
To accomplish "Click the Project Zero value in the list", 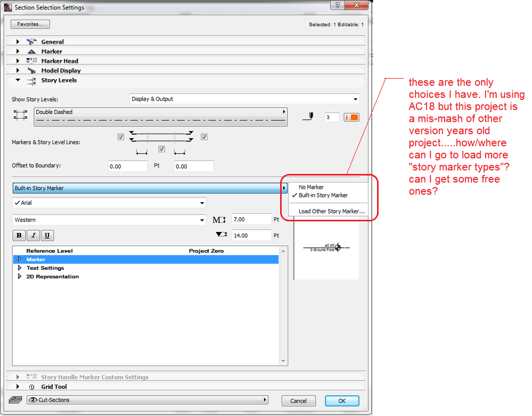I will (x=206, y=251).
